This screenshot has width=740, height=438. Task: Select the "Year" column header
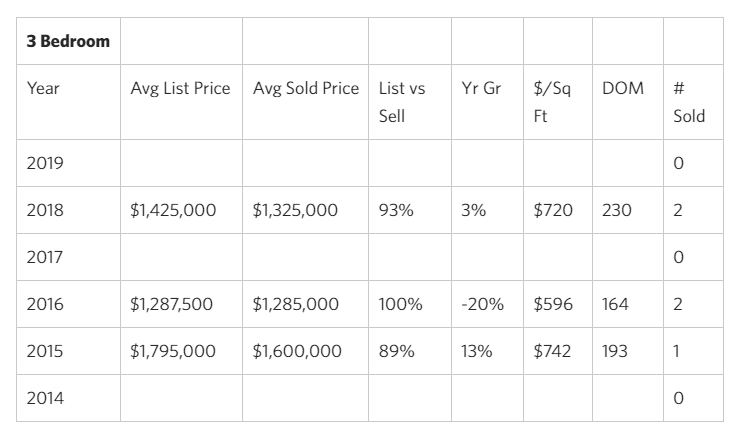(43, 89)
